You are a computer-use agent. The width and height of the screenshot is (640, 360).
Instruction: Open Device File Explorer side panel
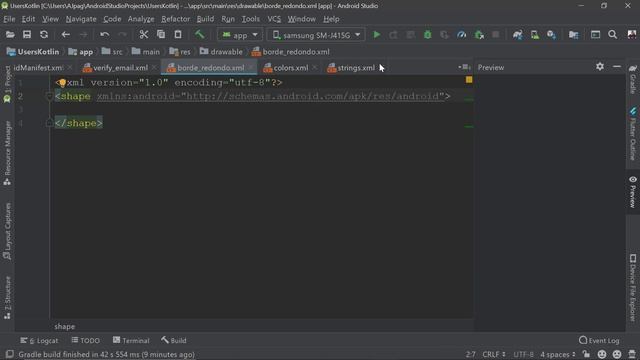click(x=633, y=288)
